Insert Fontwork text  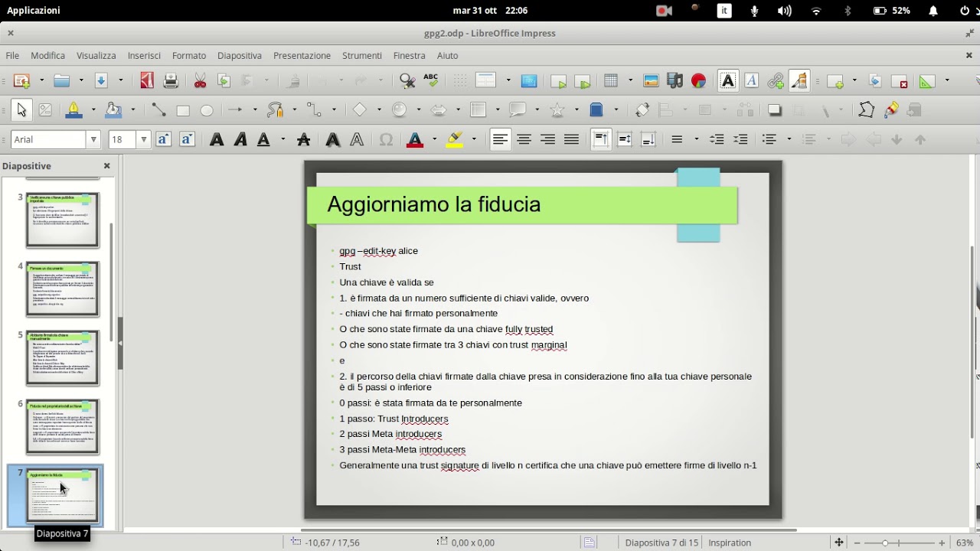pos(752,80)
